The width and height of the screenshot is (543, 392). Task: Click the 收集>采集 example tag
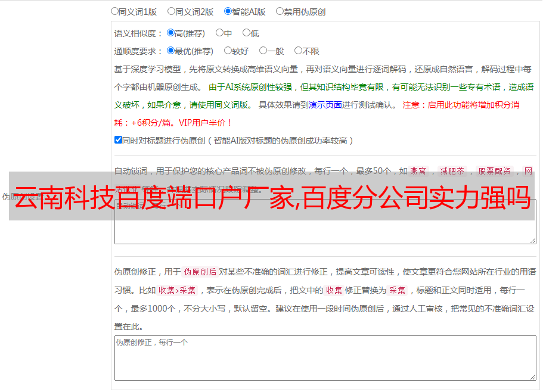click(177, 290)
